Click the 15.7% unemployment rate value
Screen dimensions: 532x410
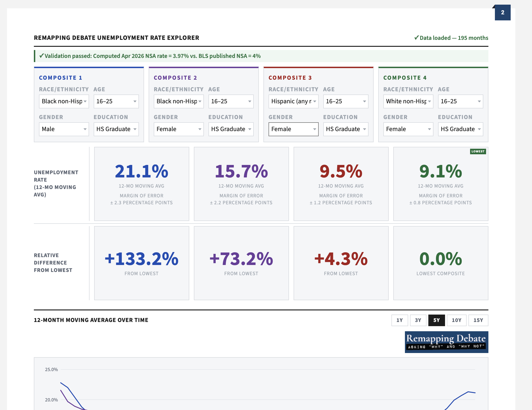[x=241, y=171]
